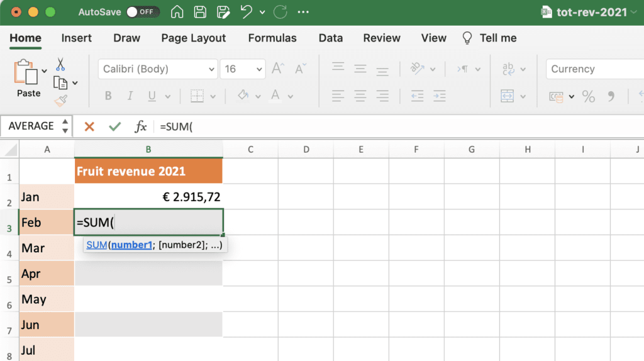Viewport: 644px width, 361px height.
Task: Open the font size 16 dropdown
Action: pos(259,69)
